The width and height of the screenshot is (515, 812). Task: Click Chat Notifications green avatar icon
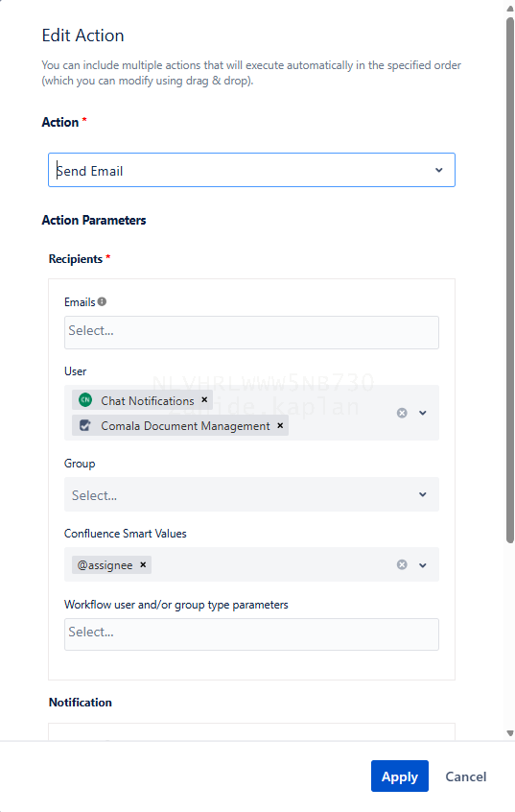coord(85,400)
